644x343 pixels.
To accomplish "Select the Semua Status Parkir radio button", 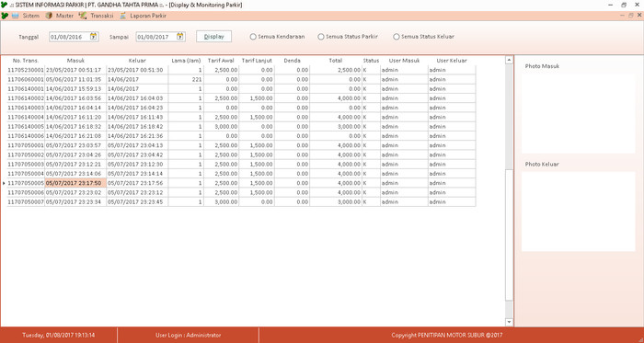I will 321,37.
